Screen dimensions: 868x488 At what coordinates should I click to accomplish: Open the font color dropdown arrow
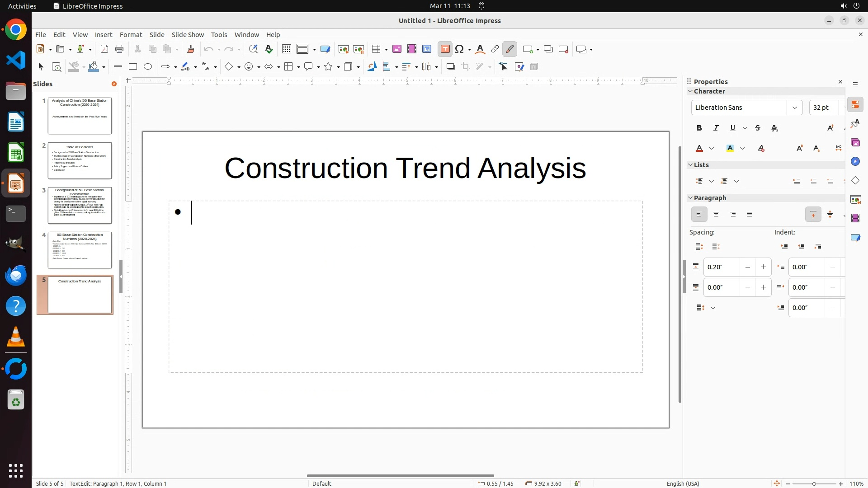point(712,149)
